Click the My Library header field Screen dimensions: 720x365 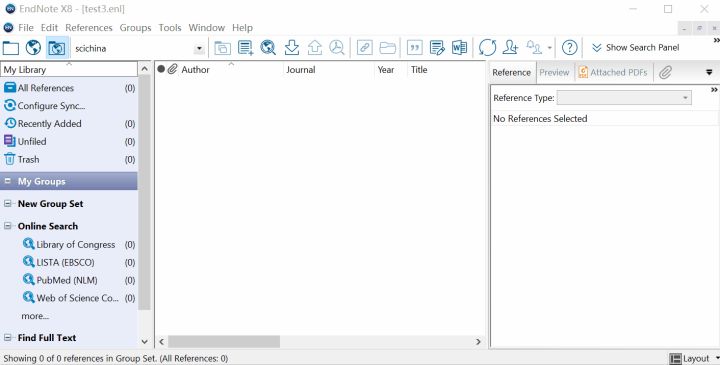point(69,69)
